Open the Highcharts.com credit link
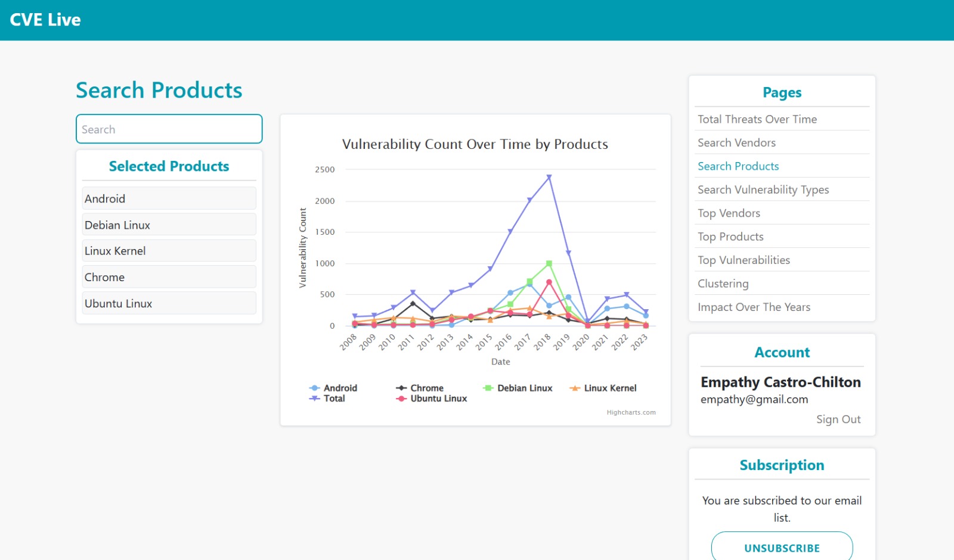The height and width of the screenshot is (560, 954). [630, 412]
